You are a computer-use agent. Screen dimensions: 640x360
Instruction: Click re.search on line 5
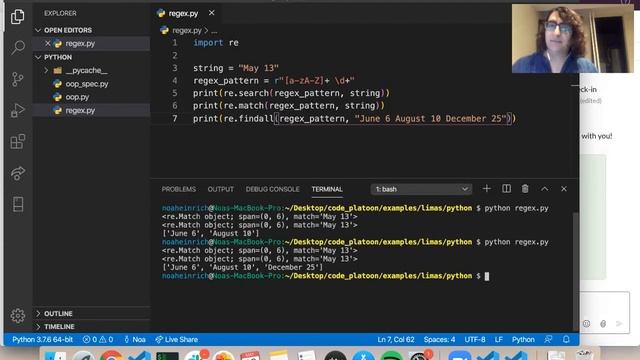246,93
